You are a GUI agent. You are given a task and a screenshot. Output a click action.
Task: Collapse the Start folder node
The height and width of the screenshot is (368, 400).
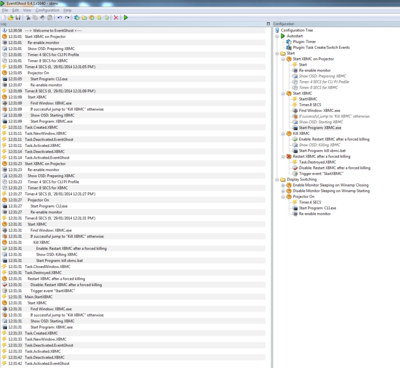click(x=277, y=53)
